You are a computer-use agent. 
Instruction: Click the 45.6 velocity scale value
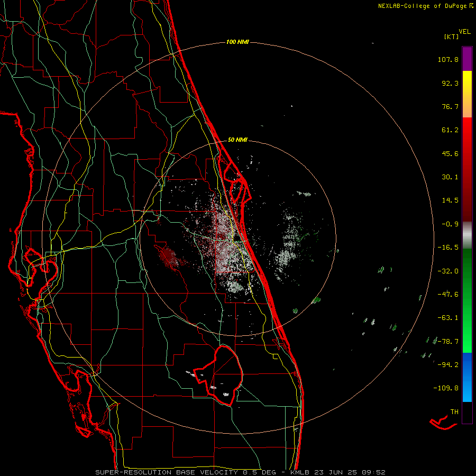point(450,153)
